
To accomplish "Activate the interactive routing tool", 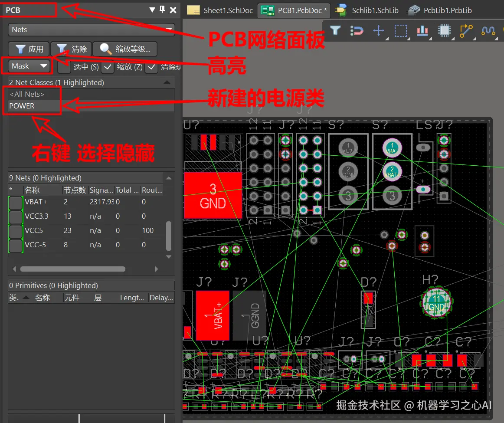I will coord(466,31).
